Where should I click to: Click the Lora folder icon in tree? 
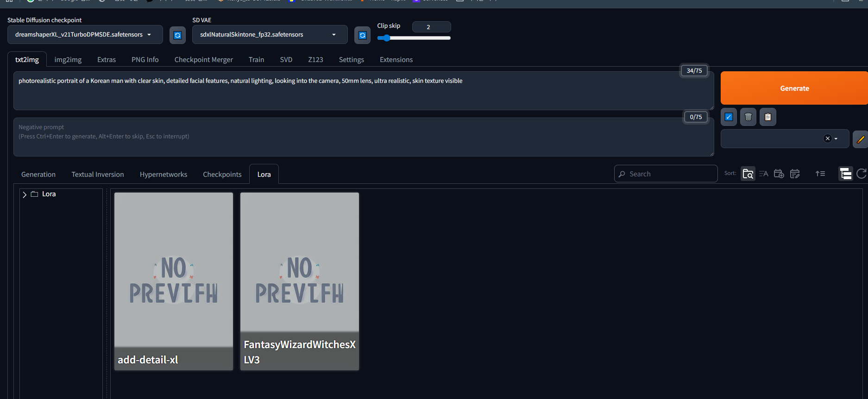point(34,194)
